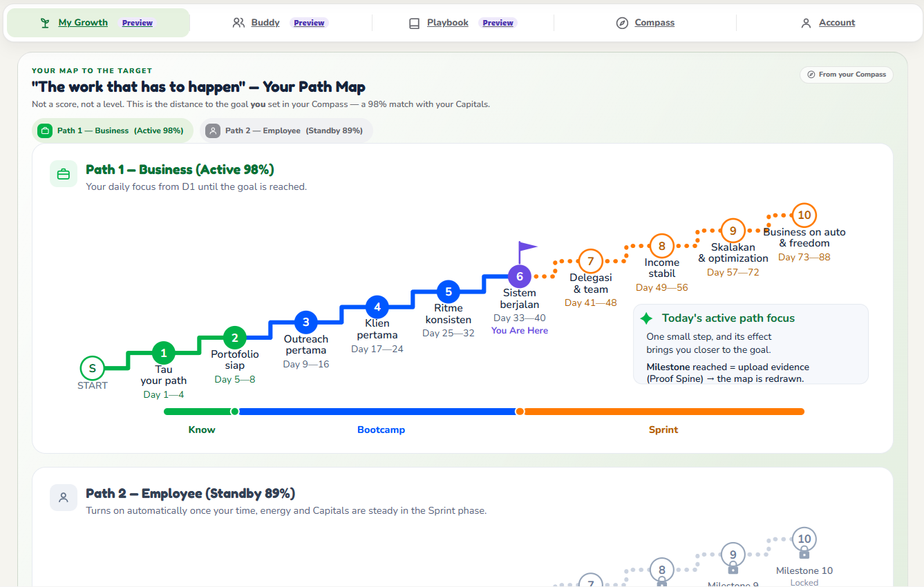Click the blue Bootcamp phase progress bar

(379, 412)
